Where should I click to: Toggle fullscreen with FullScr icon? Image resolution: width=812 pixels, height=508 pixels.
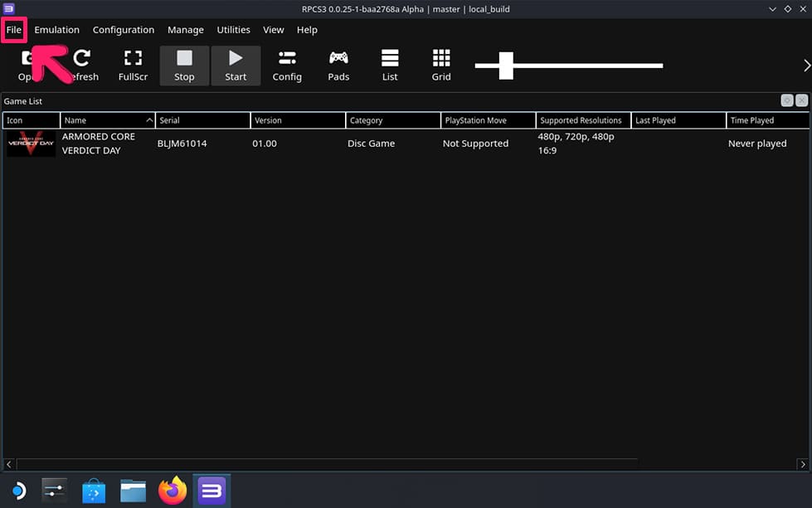click(133, 66)
